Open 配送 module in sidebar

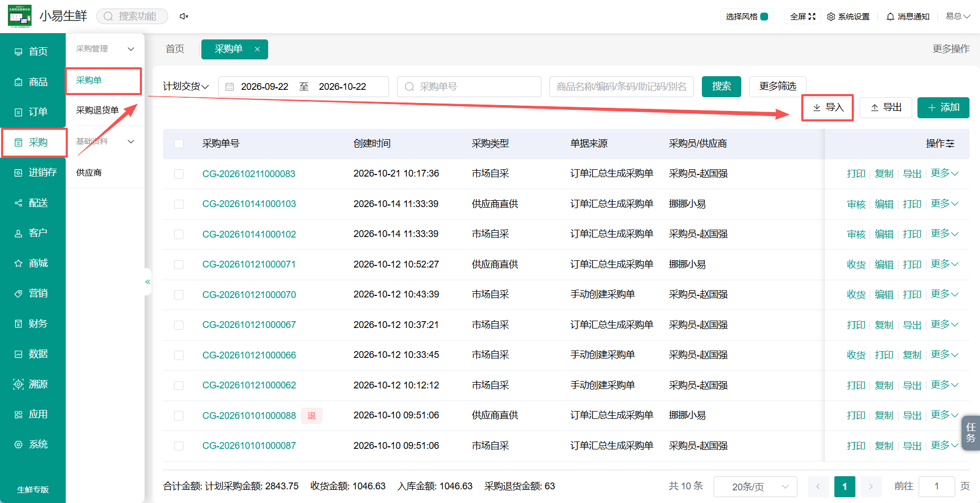33,203
